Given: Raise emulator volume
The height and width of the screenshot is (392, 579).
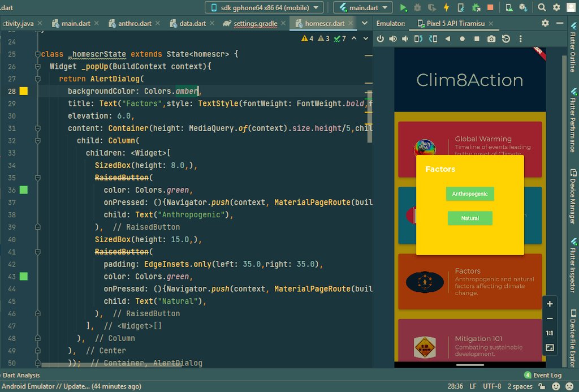Looking at the screenshot, I should coord(393,39).
